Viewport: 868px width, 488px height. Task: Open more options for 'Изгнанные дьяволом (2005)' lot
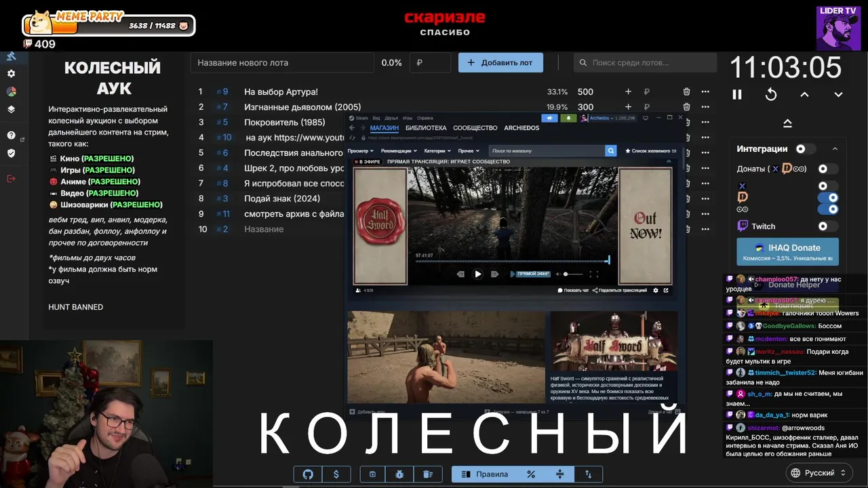705,107
